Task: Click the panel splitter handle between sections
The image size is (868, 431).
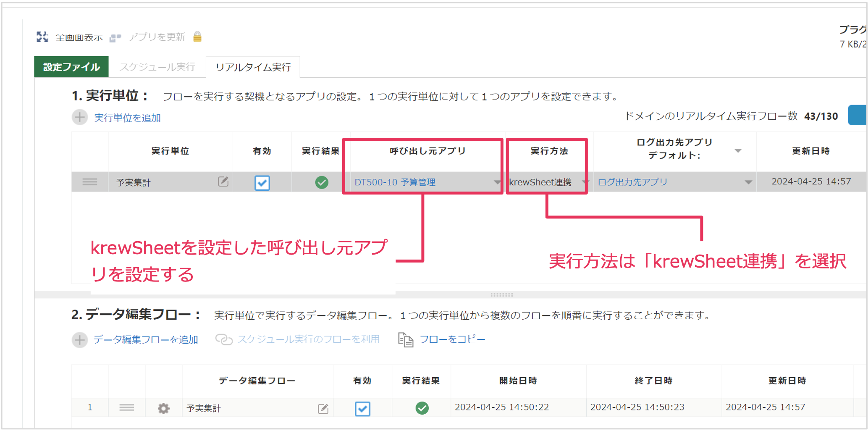Action: (x=501, y=295)
